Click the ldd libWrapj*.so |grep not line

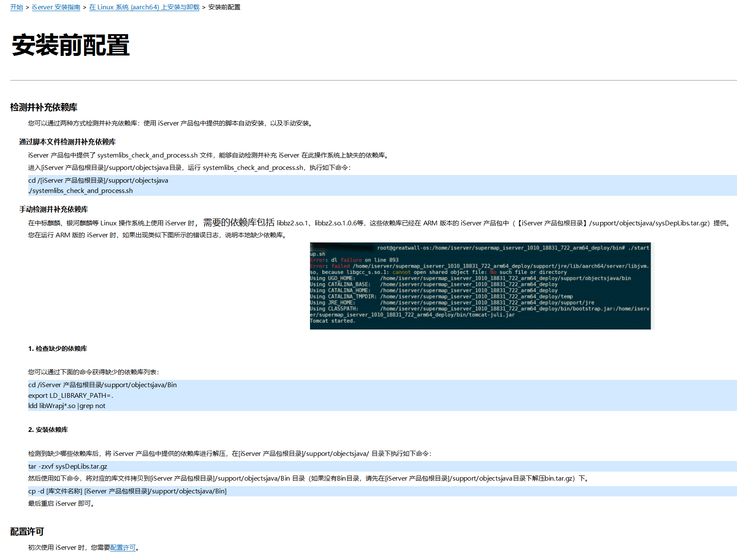point(67,406)
